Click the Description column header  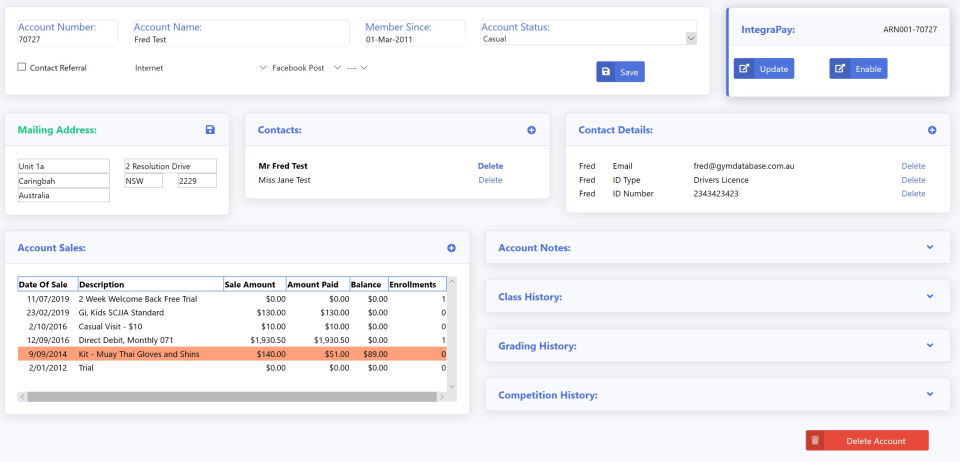pos(151,284)
